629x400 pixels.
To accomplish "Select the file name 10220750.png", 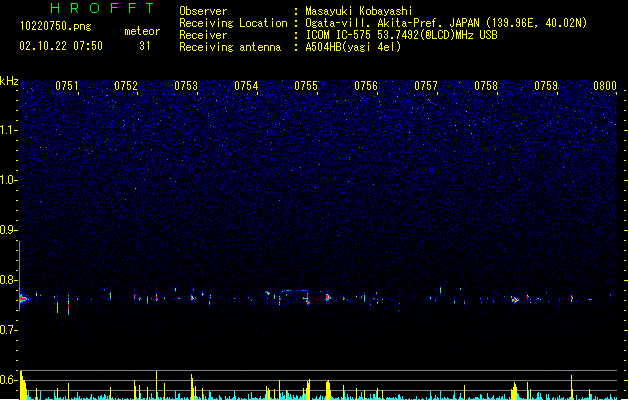I will point(56,26).
